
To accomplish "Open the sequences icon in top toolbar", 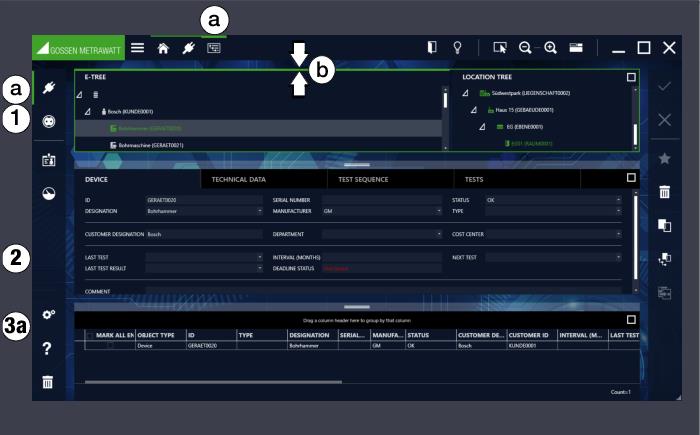I will (x=214, y=48).
